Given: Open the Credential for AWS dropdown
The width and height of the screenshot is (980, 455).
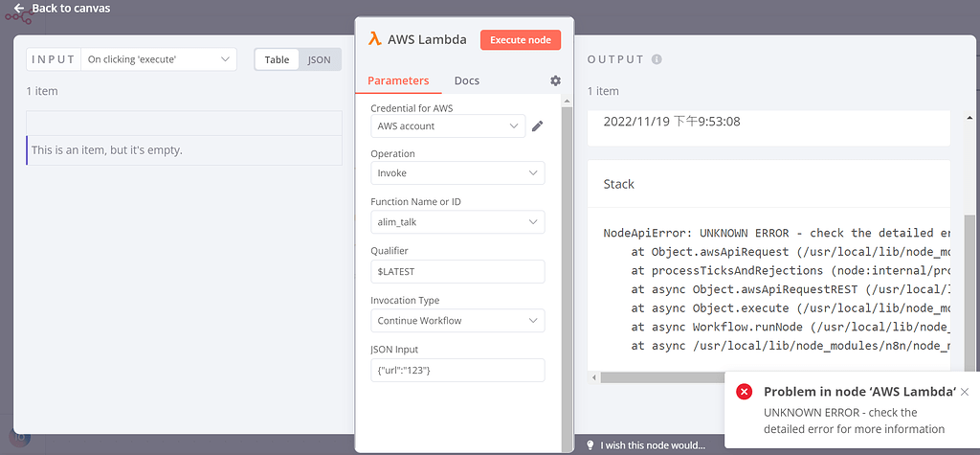Looking at the screenshot, I should click(448, 125).
